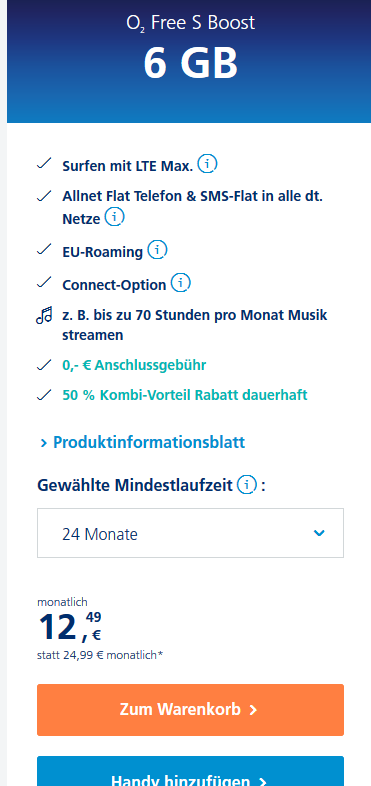Click statt 24,99 € monatlich footnote

pyautogui.click(x=100, y=655)
